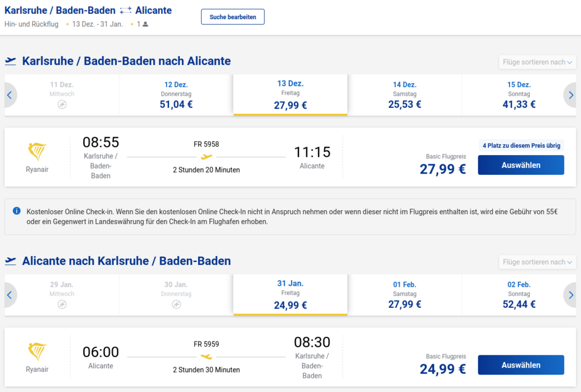Click the previous-dates arrow for outbound flights
Image resolution: width=581 pixels, height=392 pixels.
pyautogui.click(x=9, y=95)
